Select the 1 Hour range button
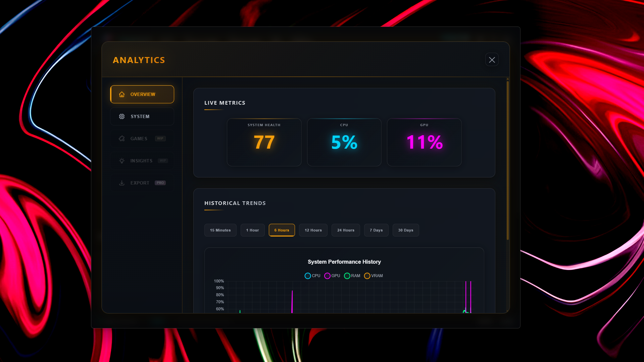The image size is (644, 362). pyautogui.click(x=252, y=230)
